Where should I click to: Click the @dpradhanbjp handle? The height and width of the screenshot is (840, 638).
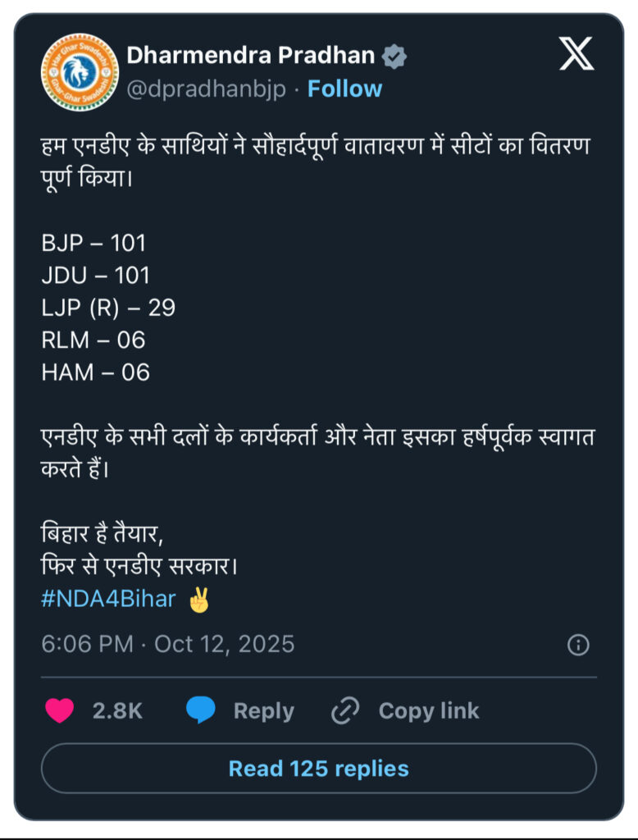click(x=206, y=89)
